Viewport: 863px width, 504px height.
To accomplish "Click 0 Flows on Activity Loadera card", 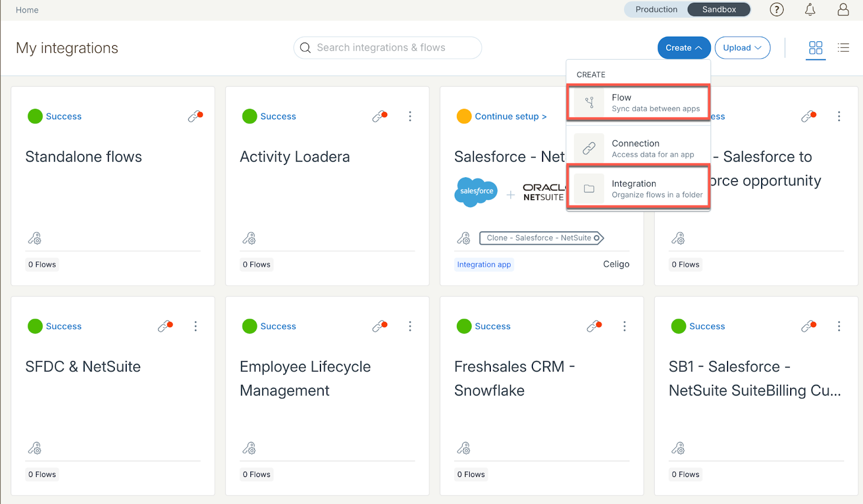I will click(256, 264).
